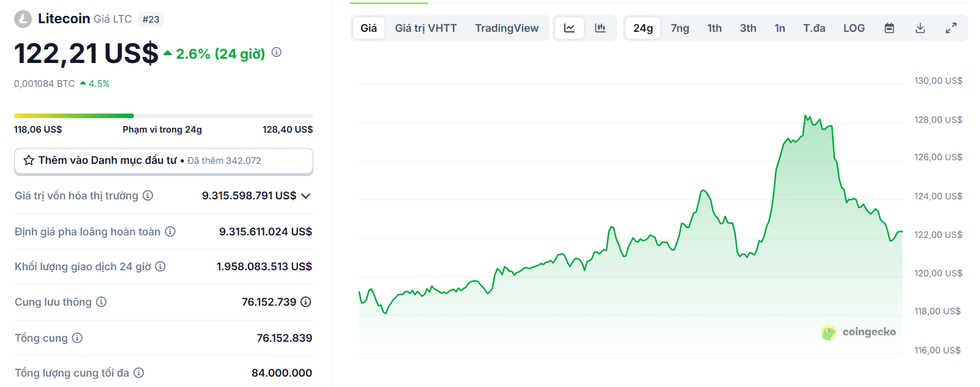Image resolution: width=980 pixels, height=387 pixels.
Task: Open info icon next to 24-hour change
Action: point(277,53)
